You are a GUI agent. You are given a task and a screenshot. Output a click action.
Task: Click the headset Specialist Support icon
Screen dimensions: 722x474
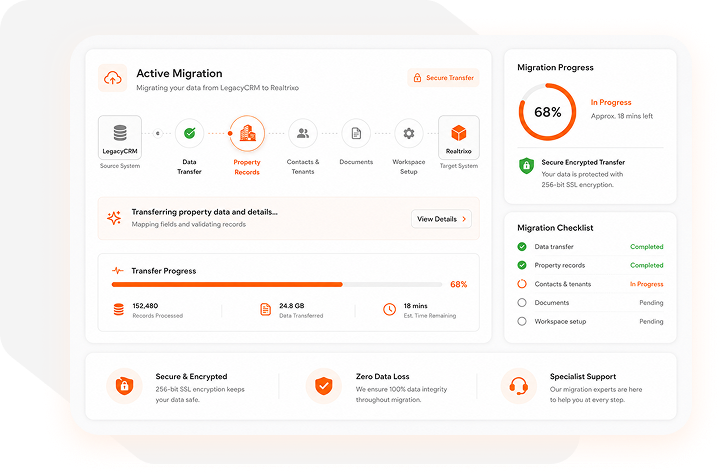pos(518,386)
